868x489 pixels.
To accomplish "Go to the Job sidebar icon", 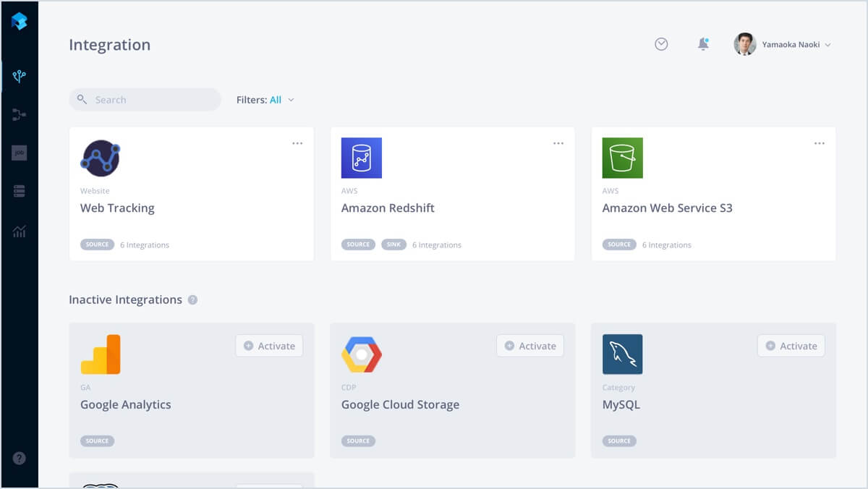I will 20,153.
